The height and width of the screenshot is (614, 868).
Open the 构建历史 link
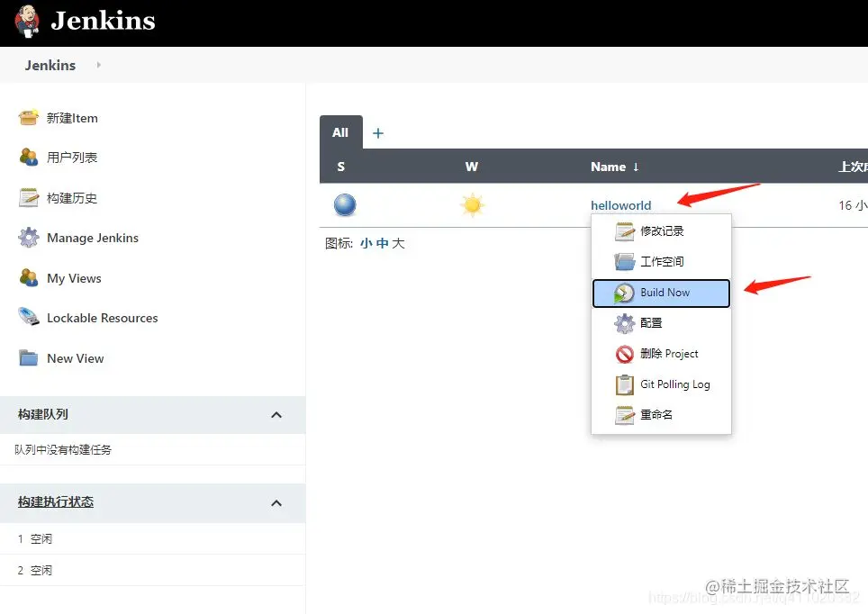(x=72, y=198)
